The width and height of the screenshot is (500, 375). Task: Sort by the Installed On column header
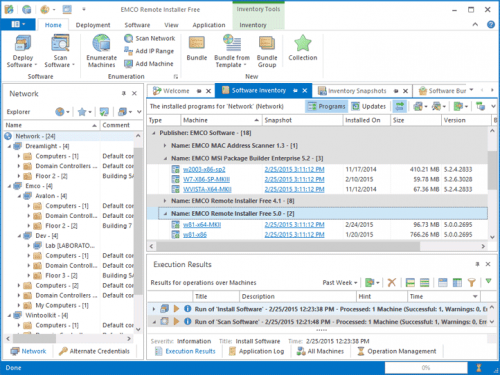pyautogui.click(x=366, y=120)
